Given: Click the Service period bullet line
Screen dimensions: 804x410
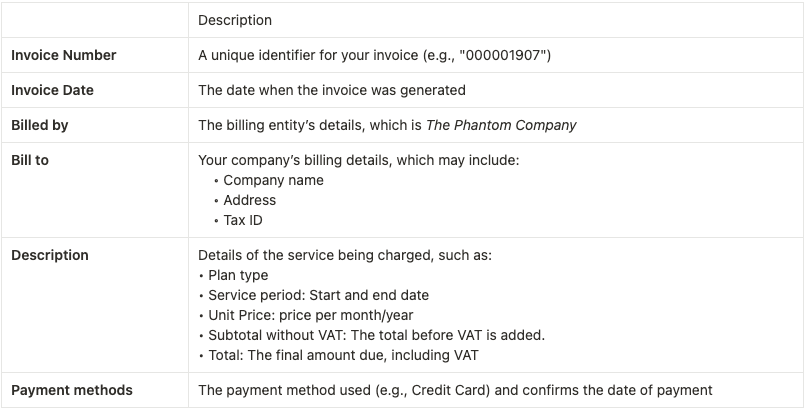Looking at the screenshot, I should point(318,295).
